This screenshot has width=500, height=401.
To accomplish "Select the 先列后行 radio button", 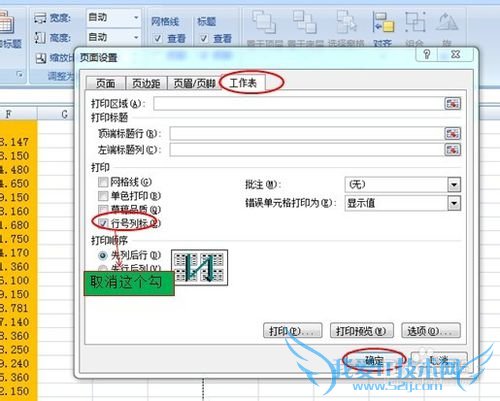I will [x=103, y=255].
